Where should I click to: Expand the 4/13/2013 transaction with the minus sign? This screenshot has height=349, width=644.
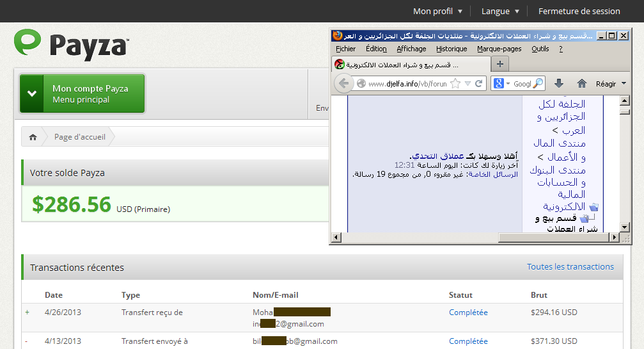(x=26, y=341)
